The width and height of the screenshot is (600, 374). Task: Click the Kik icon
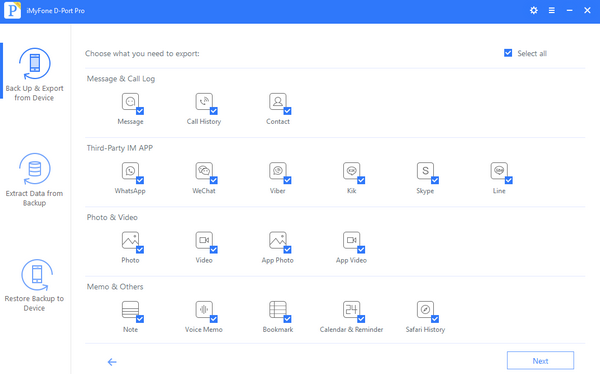point(351,171)
